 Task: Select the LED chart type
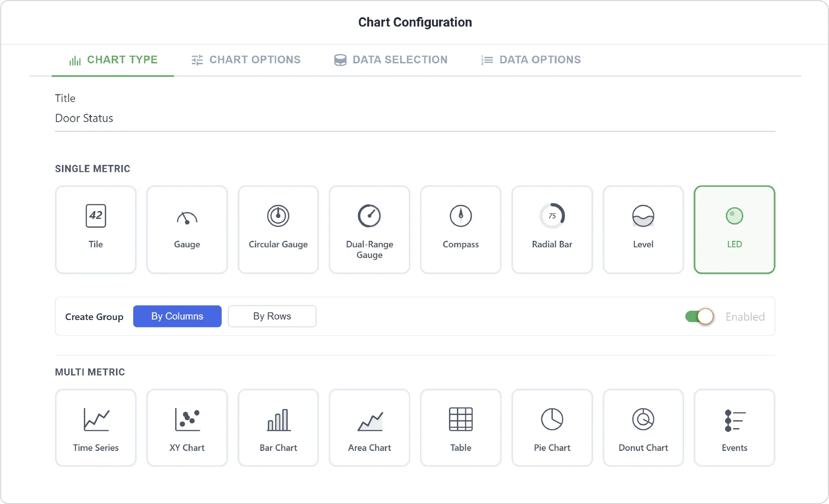point(734,230)
